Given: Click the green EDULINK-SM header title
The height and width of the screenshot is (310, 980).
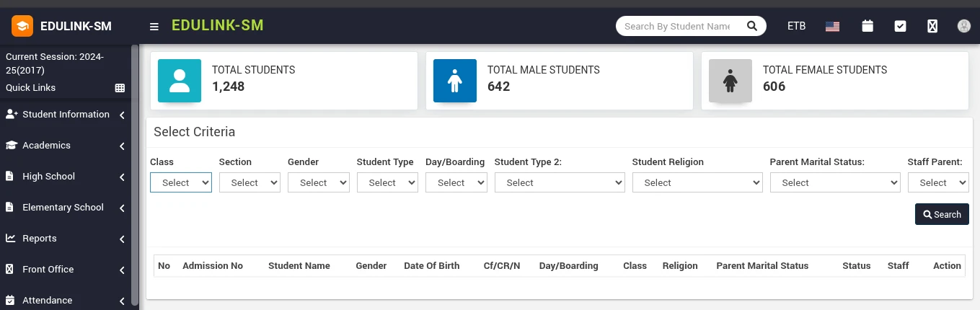Looking at the screenshot, I should 218,26.
